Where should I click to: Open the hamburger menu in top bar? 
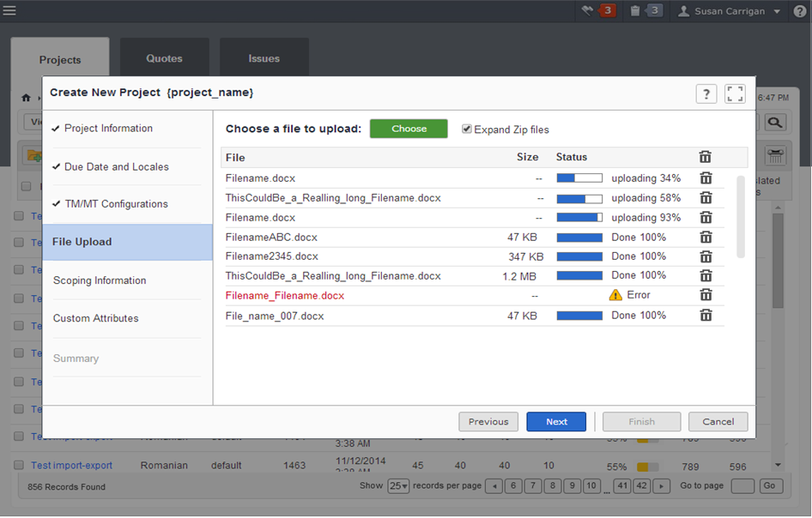click(x=9, y=11)
